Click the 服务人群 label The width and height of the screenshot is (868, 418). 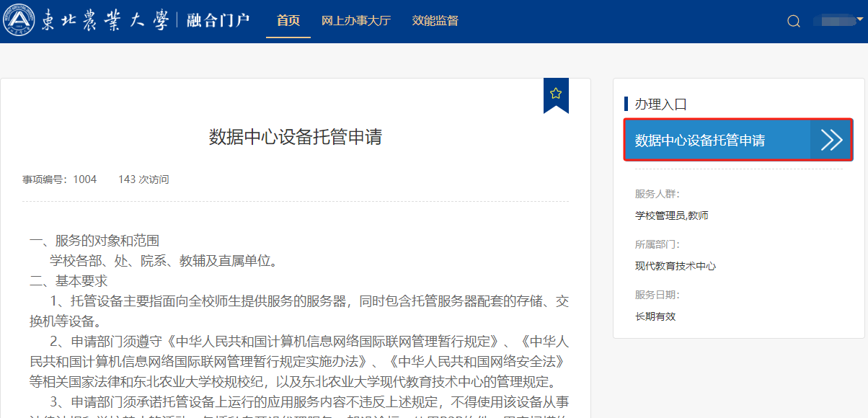[657, 194]
